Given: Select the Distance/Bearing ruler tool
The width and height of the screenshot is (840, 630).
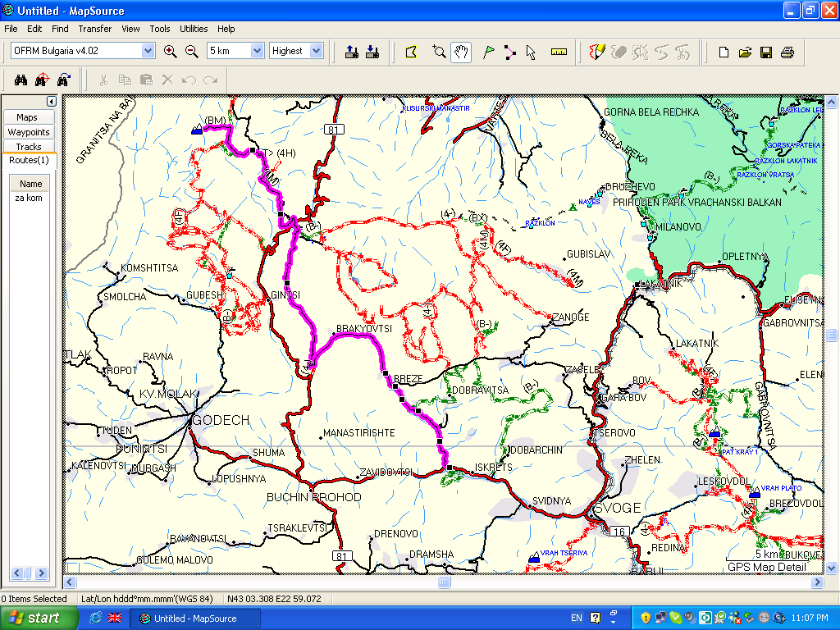Looking at the screenshot, I should point(559,52).
